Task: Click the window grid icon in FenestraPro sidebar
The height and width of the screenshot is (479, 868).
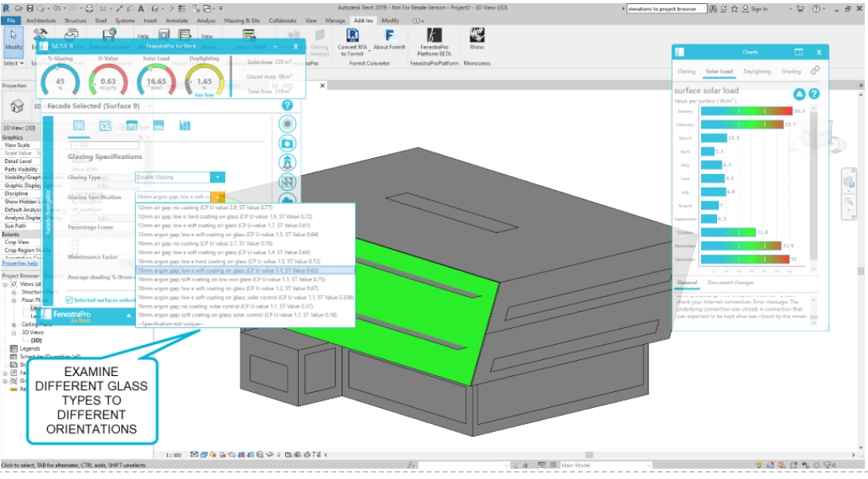Action: 287,181
